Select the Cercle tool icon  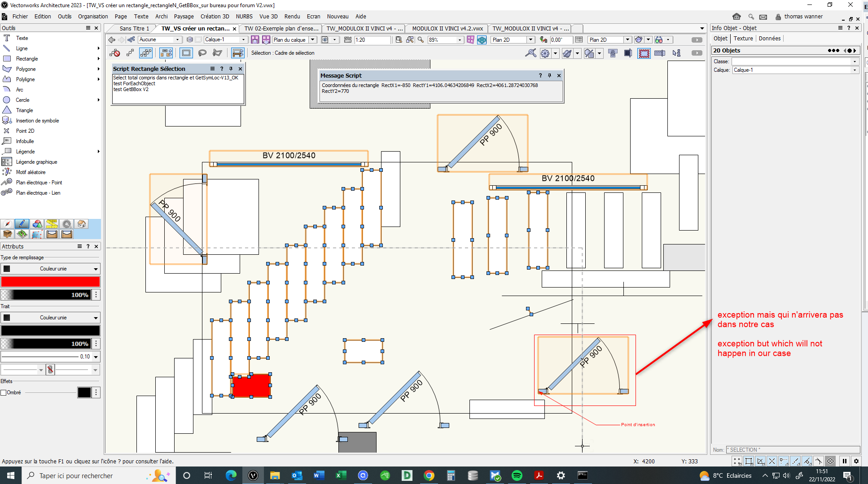tap(7, 100)
